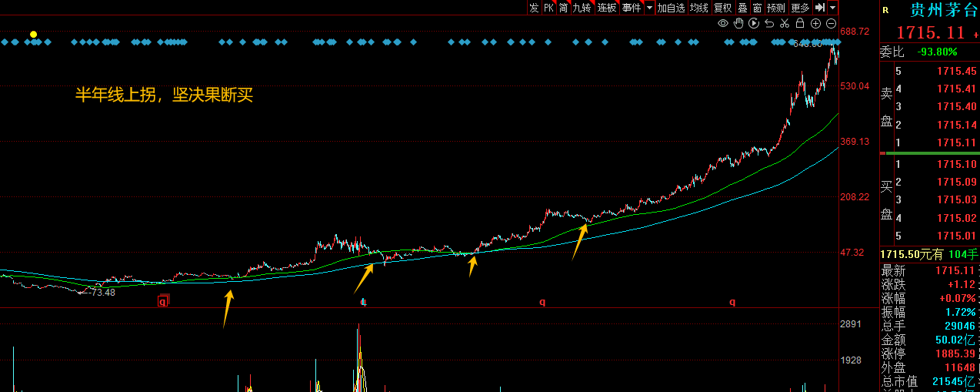
Task: Select sell level 4 price 1715.41
Action: coord(956,89)
